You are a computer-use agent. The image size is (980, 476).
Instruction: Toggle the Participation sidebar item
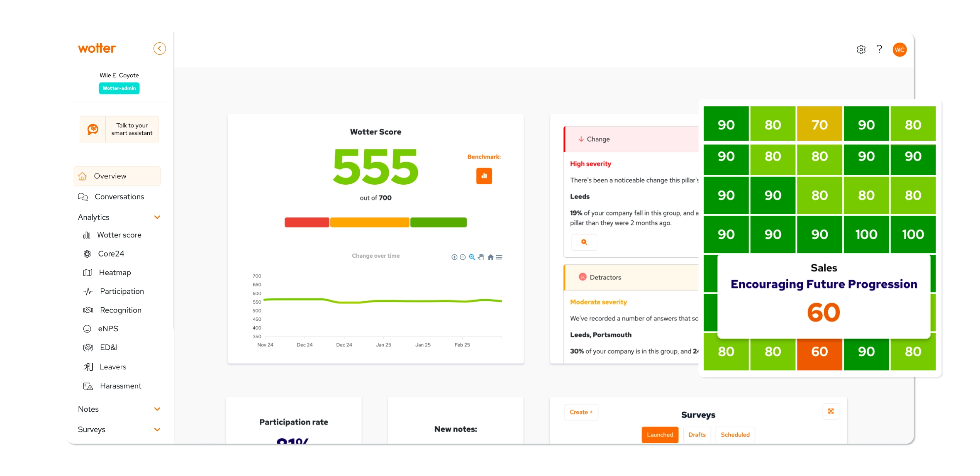click(x=121, y=291)
